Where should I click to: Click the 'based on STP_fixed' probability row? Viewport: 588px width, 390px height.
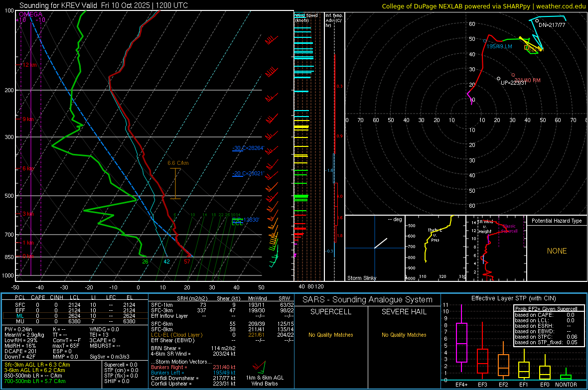[x=546, y=342]
